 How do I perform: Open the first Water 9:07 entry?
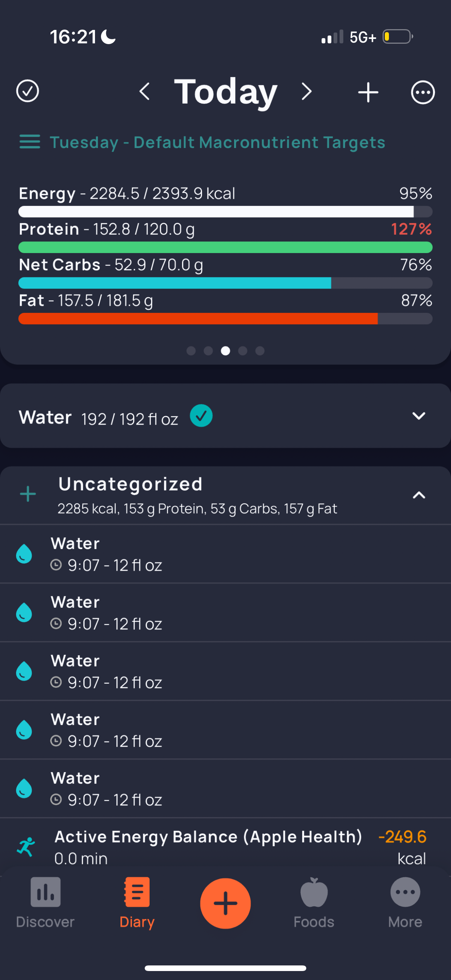click(x=225, y=554)
